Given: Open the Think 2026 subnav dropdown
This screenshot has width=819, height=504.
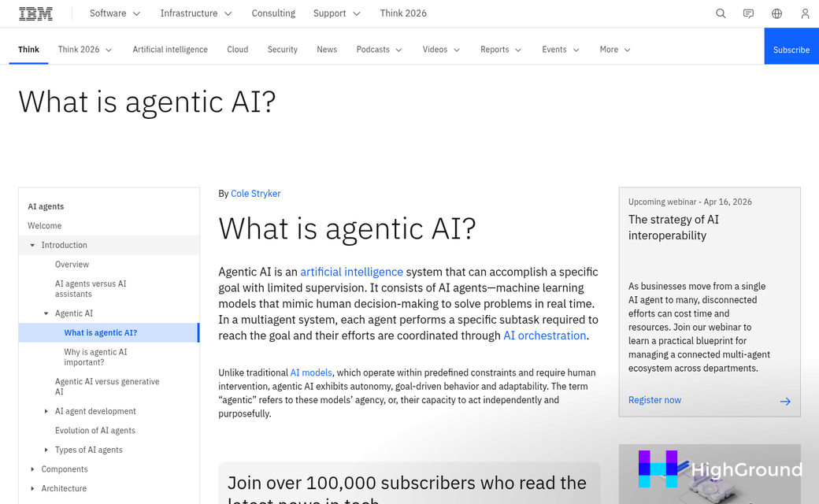Looking at the screenshot, I should coord(84,50).
